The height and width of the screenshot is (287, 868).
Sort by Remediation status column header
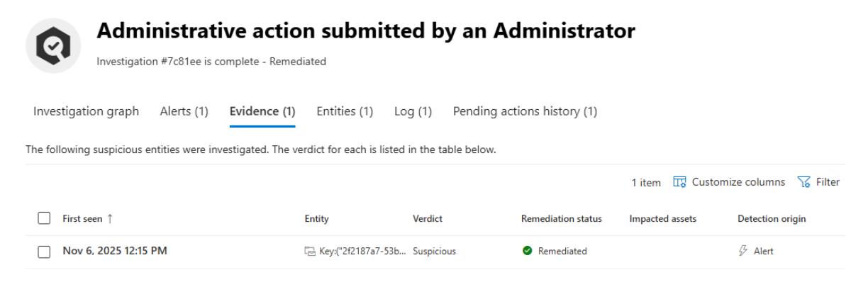562,220
